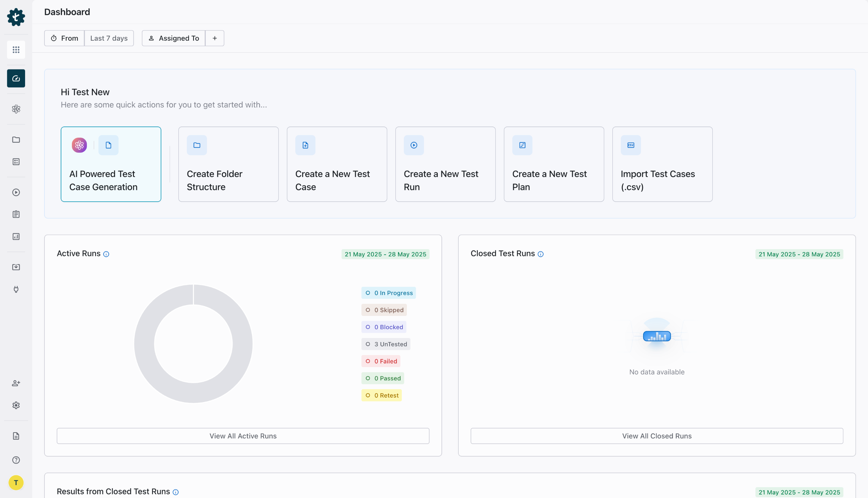Click the plus add filter button
Viewport: 868px width, 498px height.
click(x=215, y=38)
